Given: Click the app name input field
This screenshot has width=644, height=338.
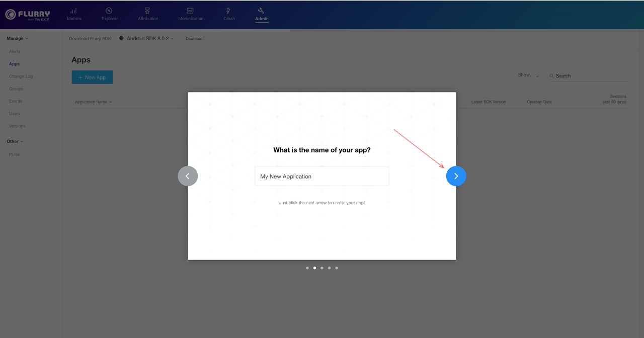Looking at the screenshot, I should pos(321,177).
